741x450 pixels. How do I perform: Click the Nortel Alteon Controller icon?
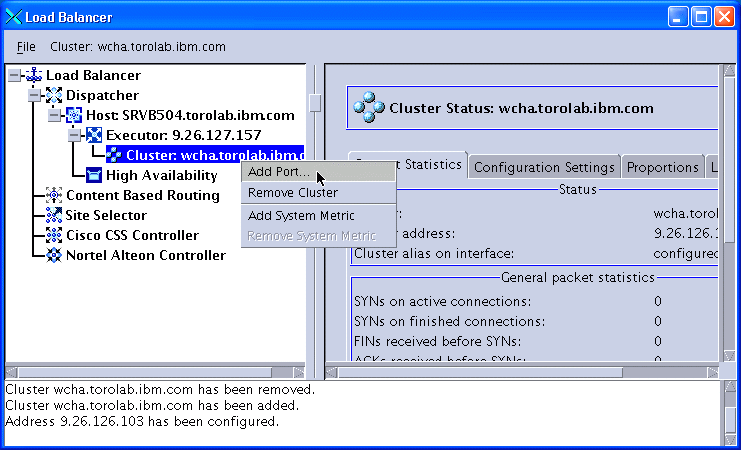(x=54, y=255)
